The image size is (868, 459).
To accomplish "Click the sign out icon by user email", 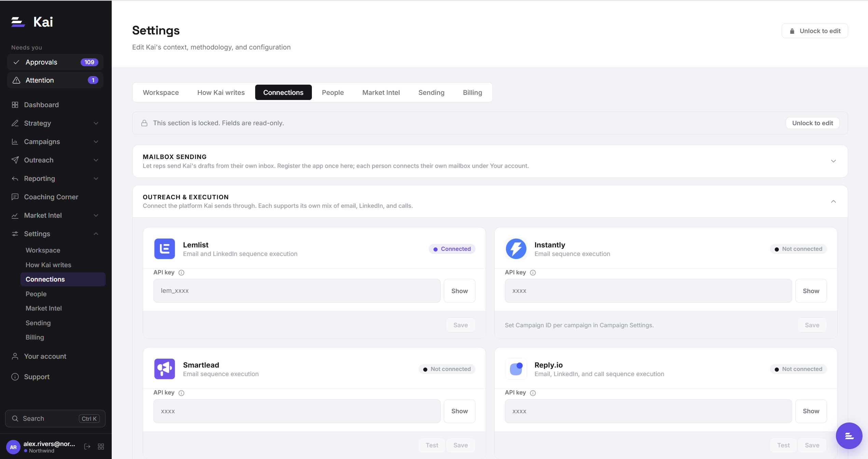I will 87,446.
